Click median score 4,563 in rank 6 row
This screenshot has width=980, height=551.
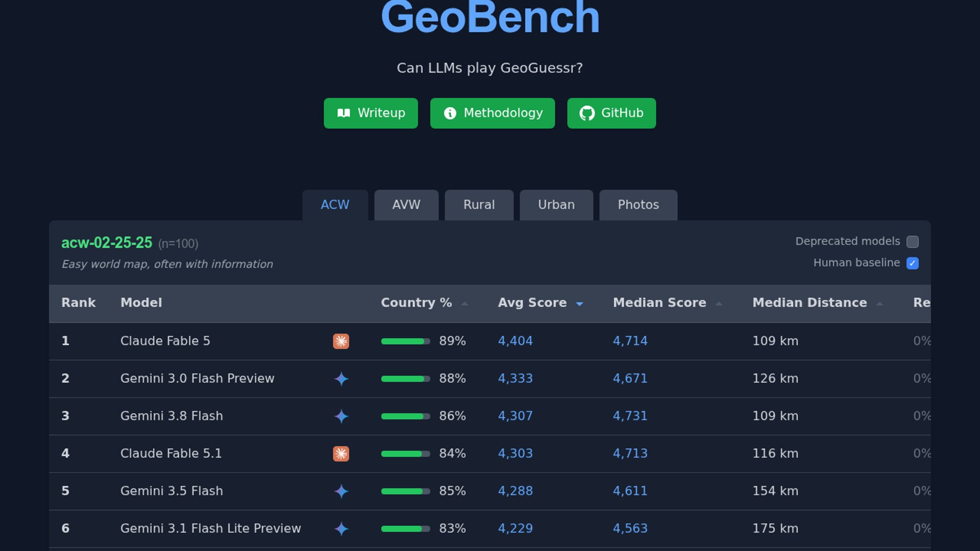[x=630, y=529]
